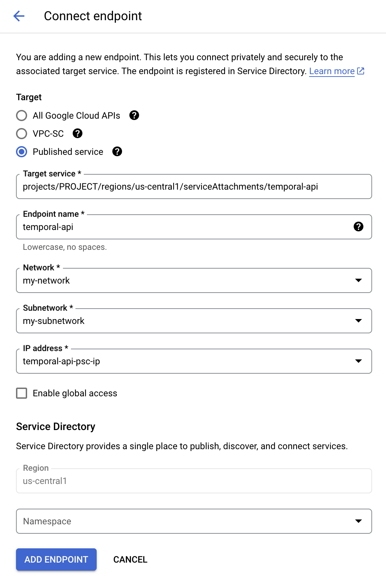Viewport: 386px width, 588px height.
Task: Click the ADD ENDPOINT button
Action: 56,559
